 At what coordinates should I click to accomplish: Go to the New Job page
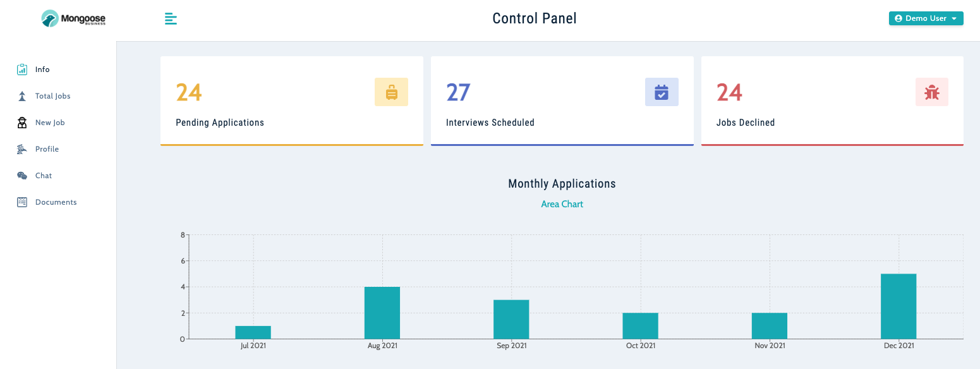pos(50,123)
